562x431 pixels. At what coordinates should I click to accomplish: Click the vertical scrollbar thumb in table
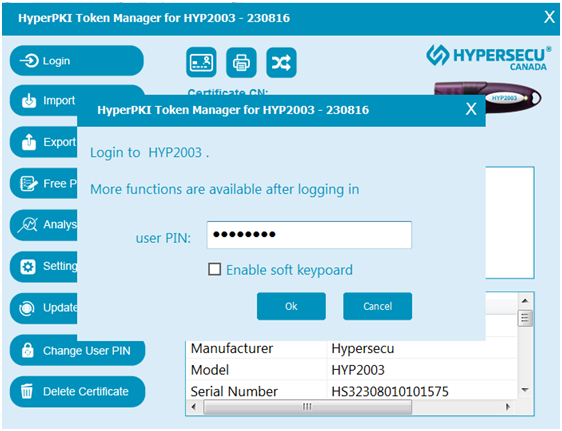pos(525,318)
